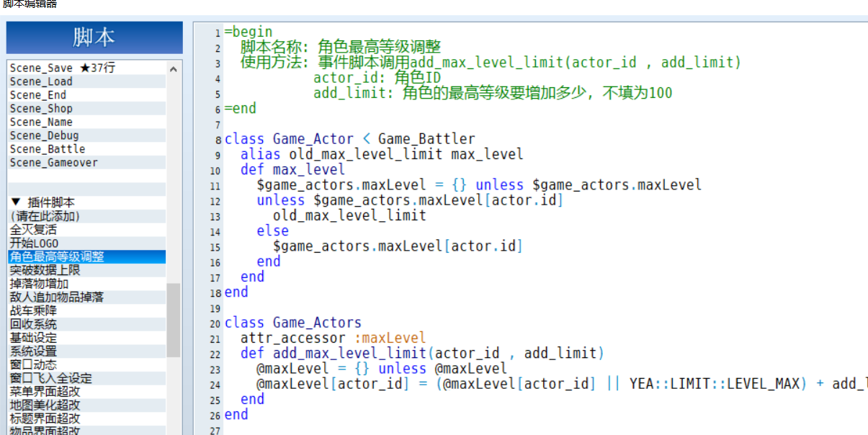Image resolution: width=868 pixels, height=435 pixels.
Task: Click line number 8 in gutter
Action: [218, 140]
